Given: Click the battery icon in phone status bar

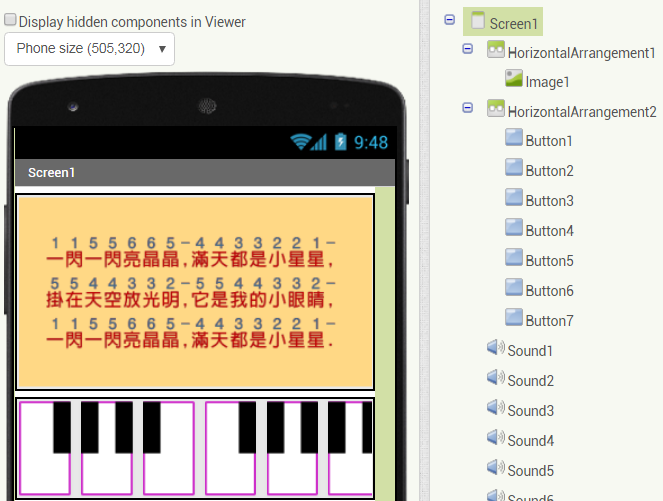Looking at the screenshot, I should (340, 142).
